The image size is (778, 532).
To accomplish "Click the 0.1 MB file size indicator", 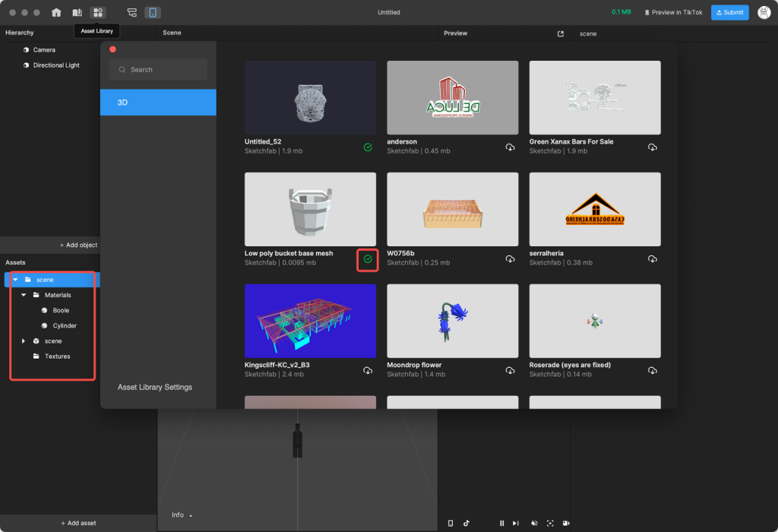I will click(621, 12).
